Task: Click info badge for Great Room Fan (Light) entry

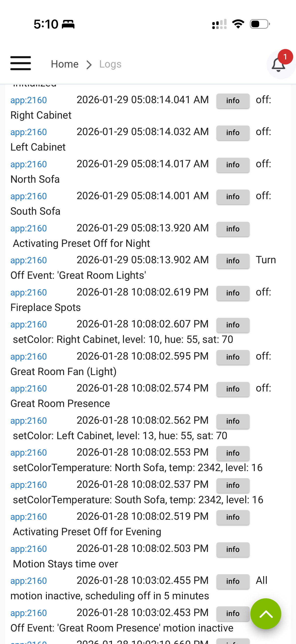Action: 233,357
